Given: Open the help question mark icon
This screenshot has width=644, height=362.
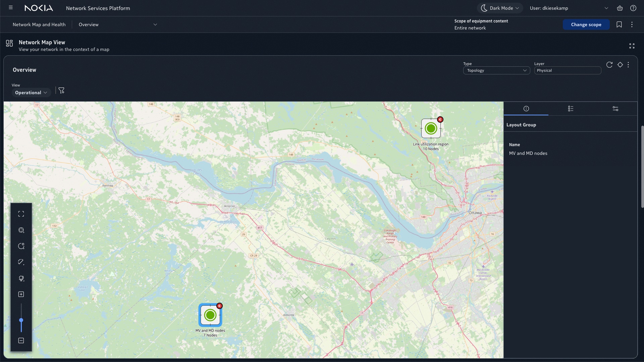Looking at the screenshot, I should pyautogui.click(x=633, y=8).
